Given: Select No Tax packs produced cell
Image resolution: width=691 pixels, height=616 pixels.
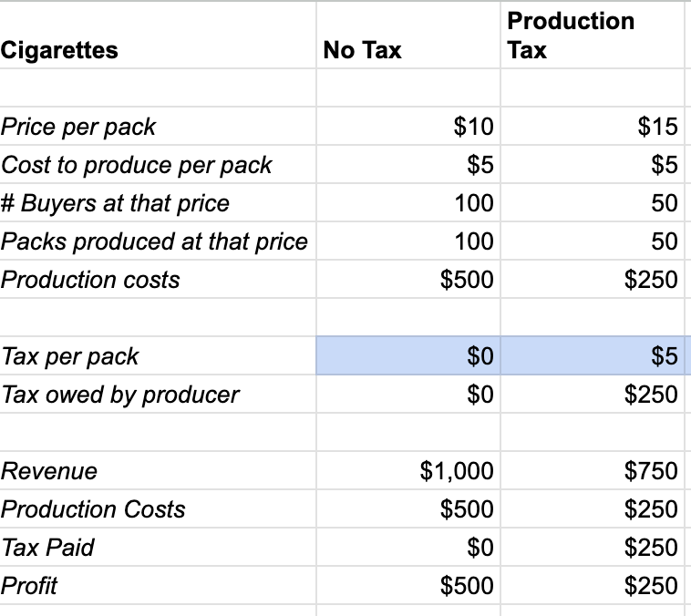Looking at the screenshot, I should pyautogui.click(x=408, y=241).
